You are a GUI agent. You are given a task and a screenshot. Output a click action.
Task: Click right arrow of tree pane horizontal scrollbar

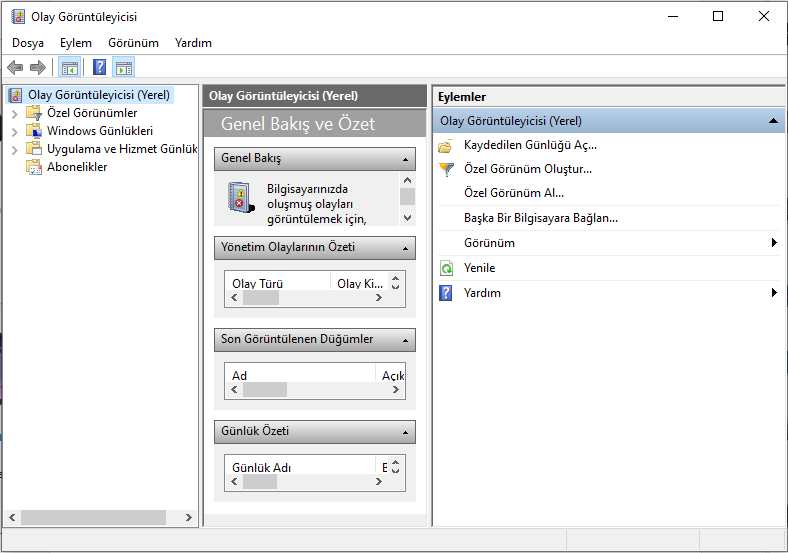point(188,517)
